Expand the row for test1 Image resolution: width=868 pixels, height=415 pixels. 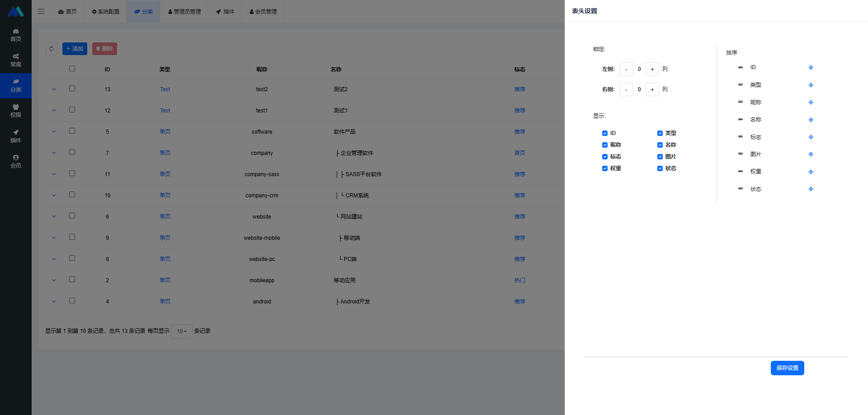54,111
